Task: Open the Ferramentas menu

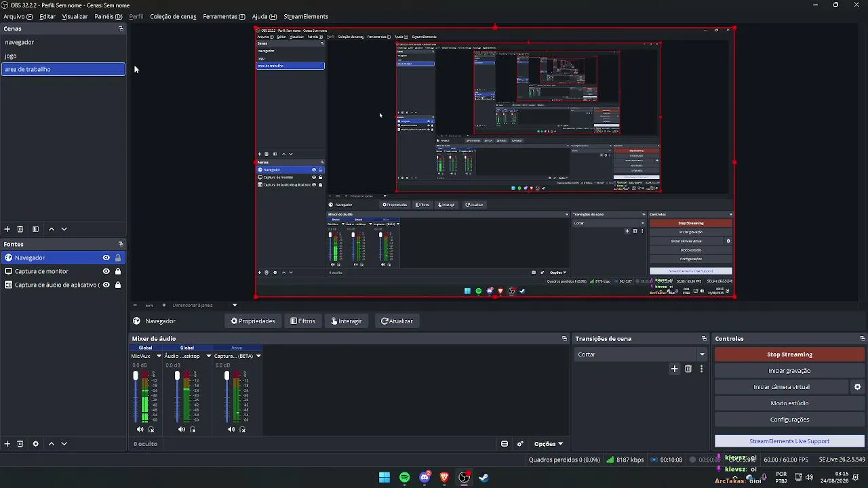Action: point(224,16)
